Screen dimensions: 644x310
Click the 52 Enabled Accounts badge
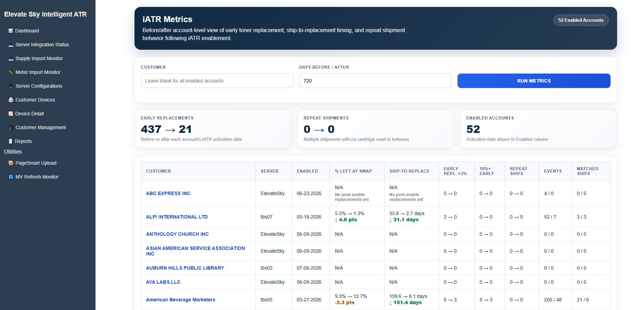581,20
